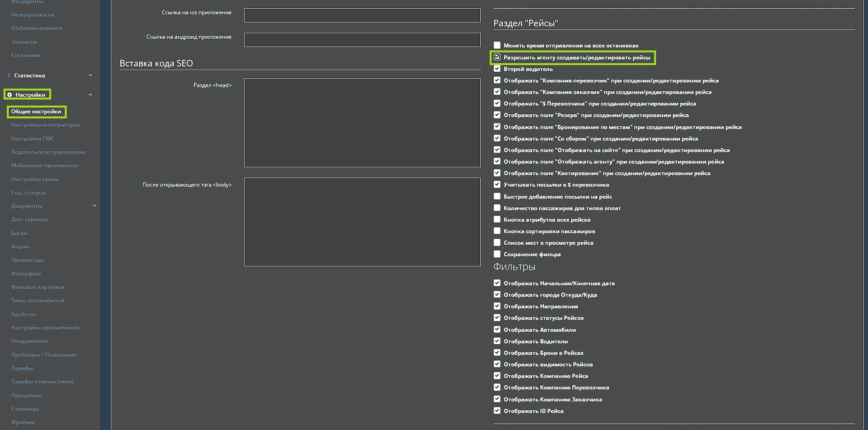Select 'Тарифы отмены (пеня)' in sidebar
Image resolution: width=868 pixels, height=430 pixels.
click(42, 382)
